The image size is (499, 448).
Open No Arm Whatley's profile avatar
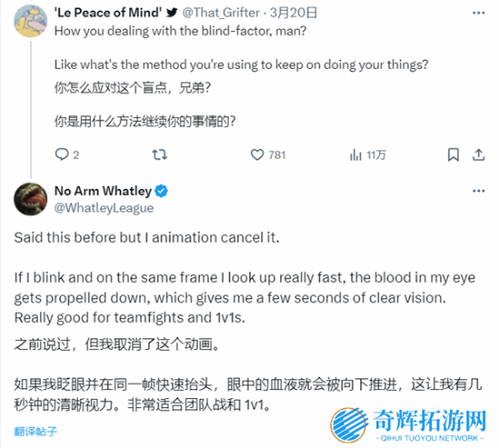tap(31, 200)
